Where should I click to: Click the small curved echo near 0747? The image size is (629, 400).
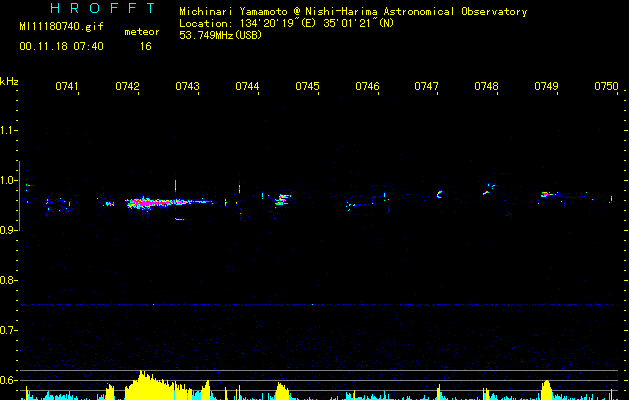click(440, 195)
